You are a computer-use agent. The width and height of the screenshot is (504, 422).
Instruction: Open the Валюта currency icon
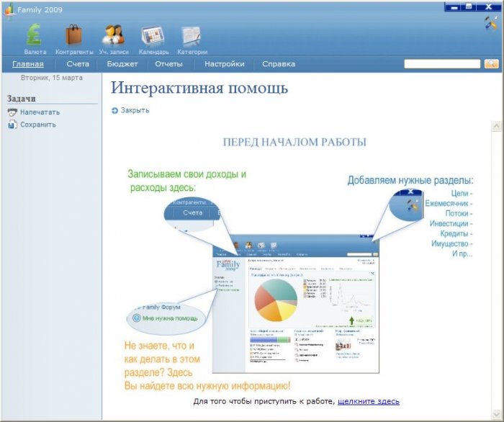35,35
